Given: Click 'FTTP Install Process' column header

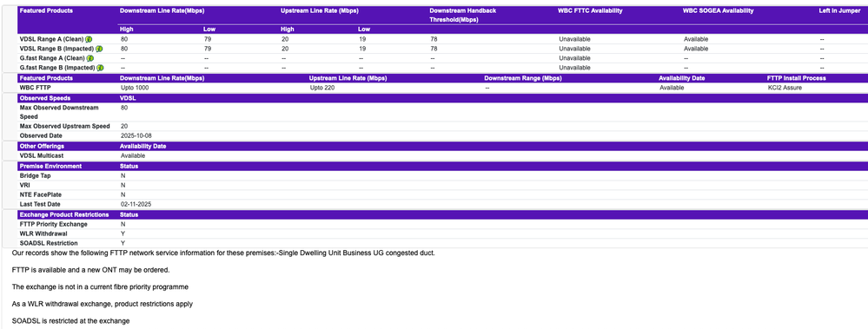Looking at the screenshot, I should [x=796, y=78].
